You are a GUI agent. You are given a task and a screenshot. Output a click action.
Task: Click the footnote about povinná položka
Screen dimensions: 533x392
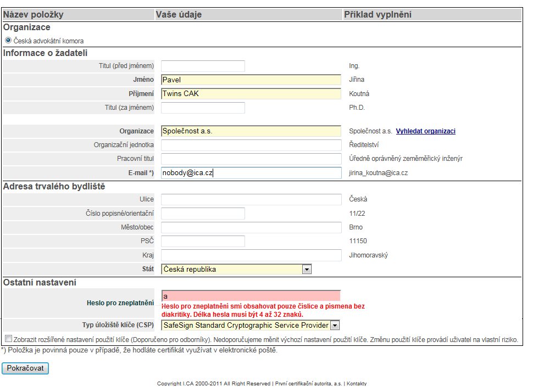click(140, 350)
